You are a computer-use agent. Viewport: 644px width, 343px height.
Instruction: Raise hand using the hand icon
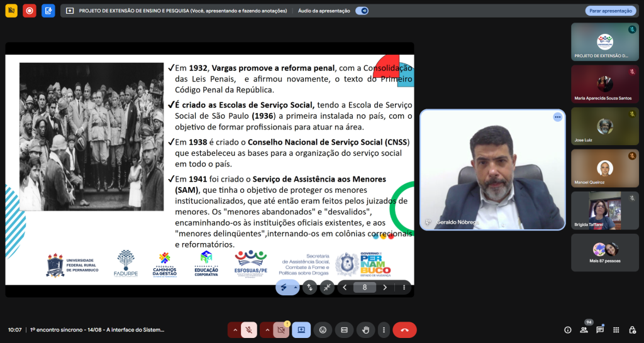click(365, 330)
